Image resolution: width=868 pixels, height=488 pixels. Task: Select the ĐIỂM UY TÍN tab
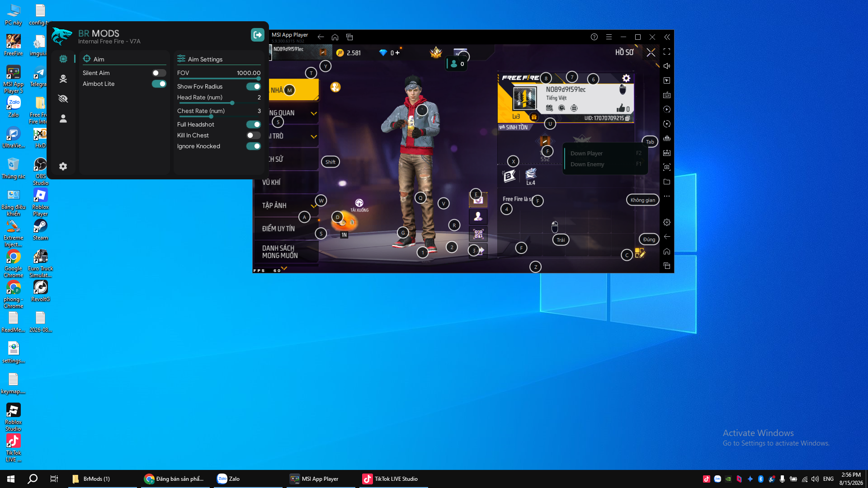pos(287,229)
